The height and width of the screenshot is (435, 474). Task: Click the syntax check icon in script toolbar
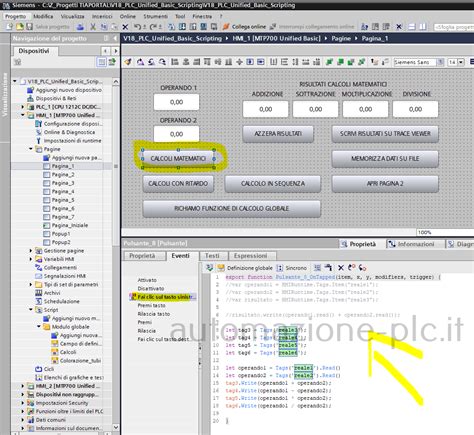click(x=210, y=268)
